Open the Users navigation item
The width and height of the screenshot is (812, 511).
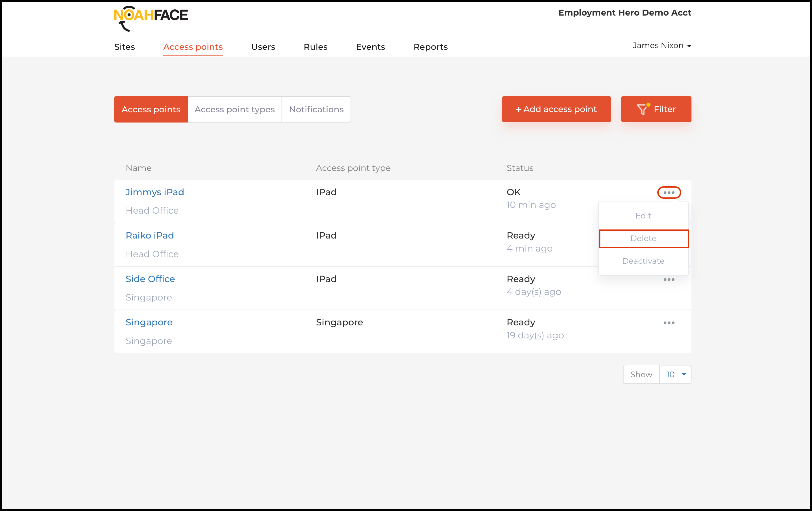pyautogui.click(x=263, y=47)
